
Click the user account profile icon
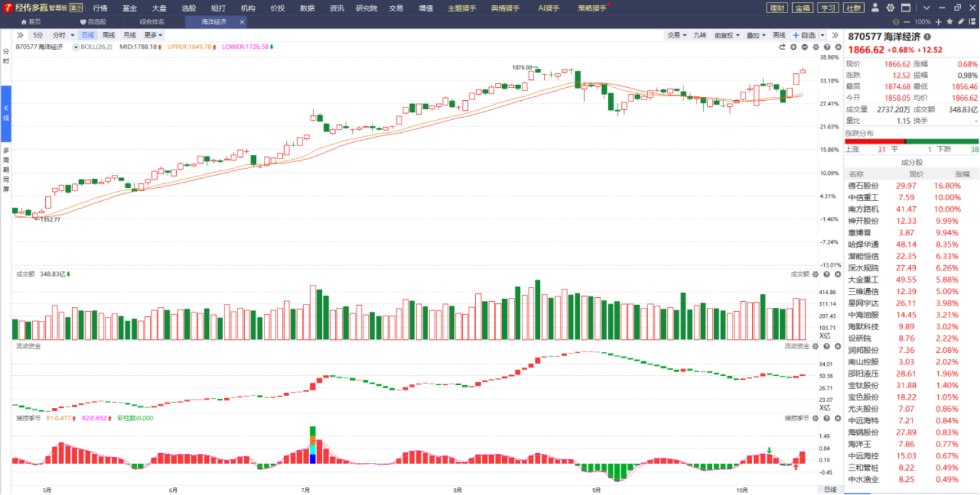click(x=876, y=8)
